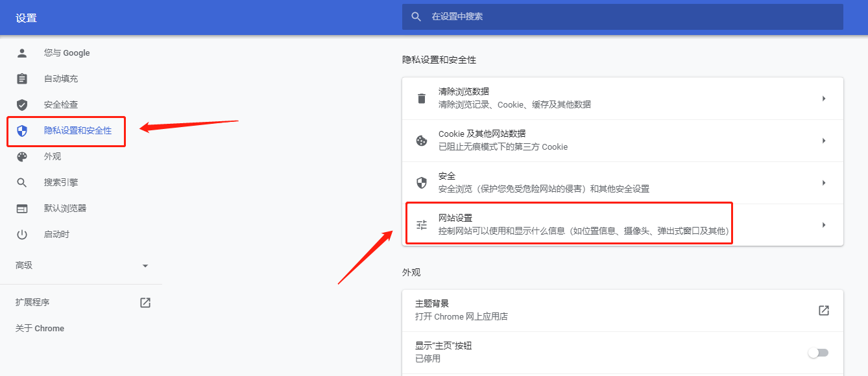The image size is (868, 376).
Task: Click the shield check icon for 安全检查
Action: tap(22, 105)
